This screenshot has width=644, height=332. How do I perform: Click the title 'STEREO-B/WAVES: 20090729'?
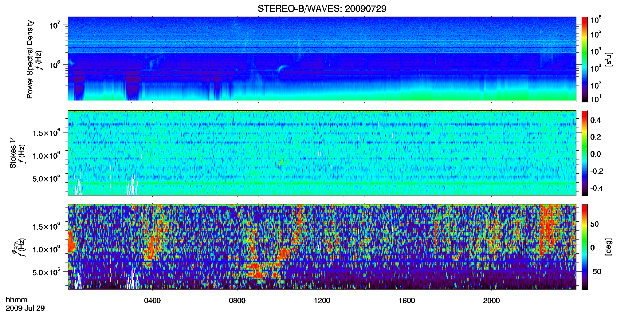[322, 9]
